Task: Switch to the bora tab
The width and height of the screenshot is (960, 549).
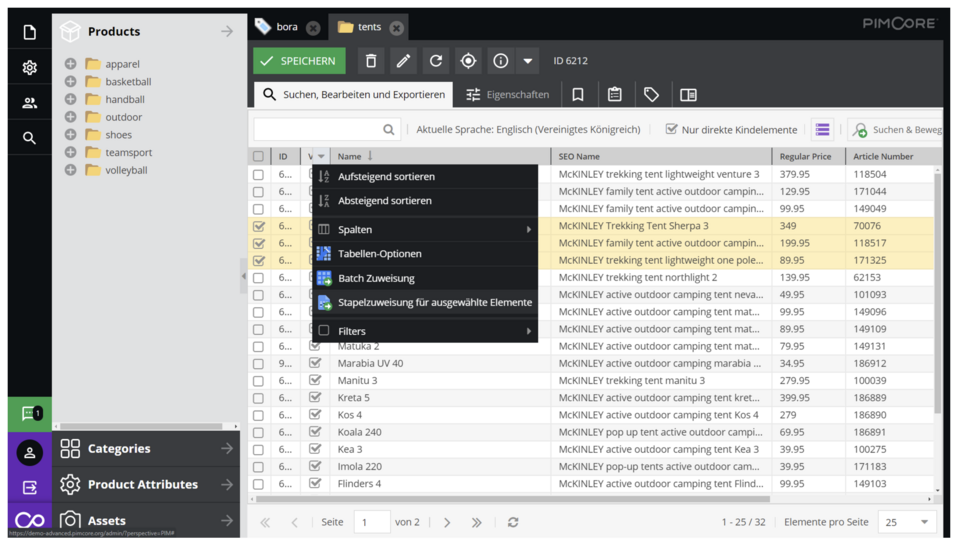Action: click(x=287, y=27)
